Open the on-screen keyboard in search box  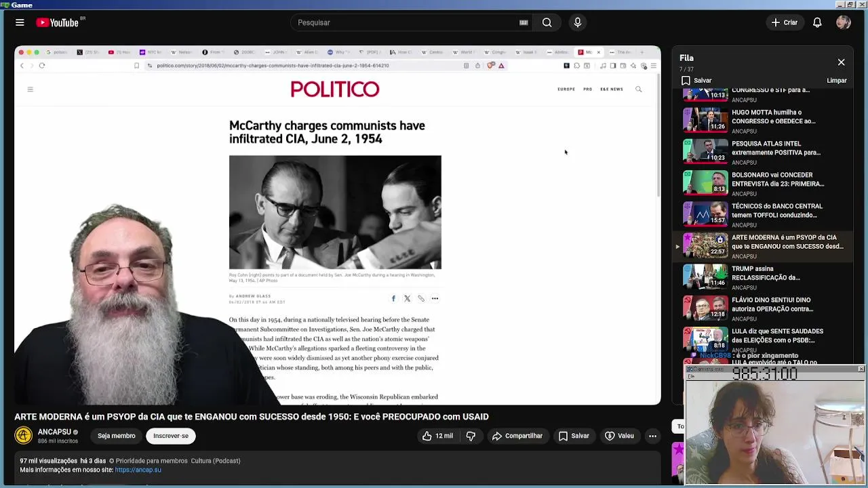tap(524, 22)
